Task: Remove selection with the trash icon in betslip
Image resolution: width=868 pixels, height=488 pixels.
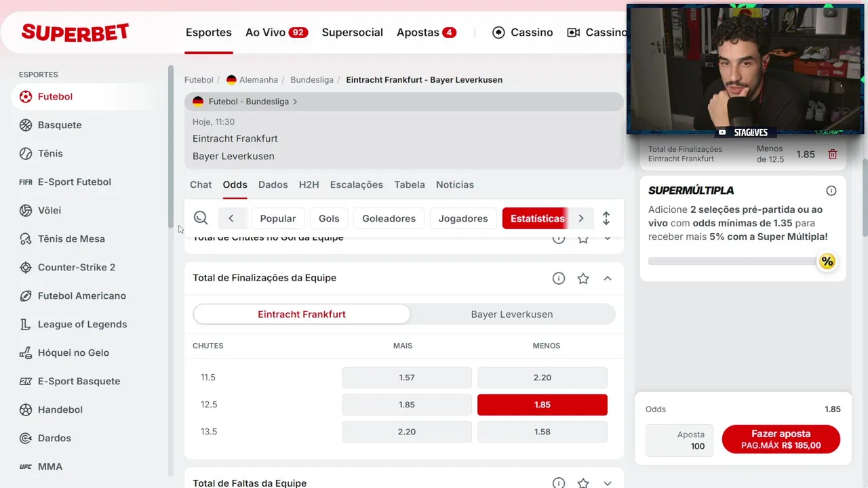Action: [833, 155]
